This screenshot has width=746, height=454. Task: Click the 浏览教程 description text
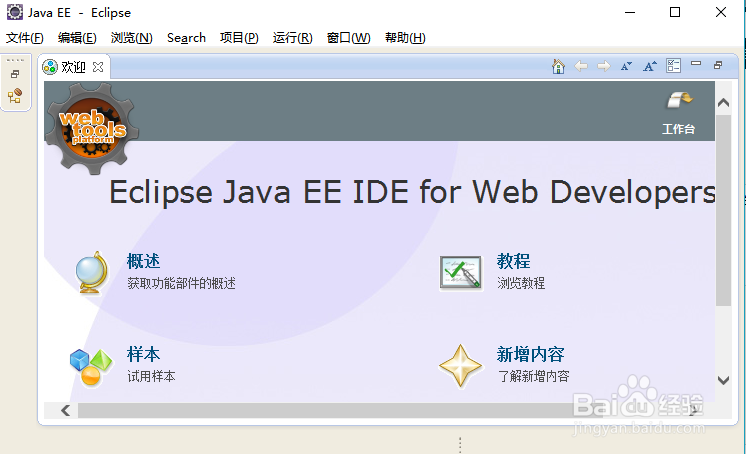[x=521, y=283]
